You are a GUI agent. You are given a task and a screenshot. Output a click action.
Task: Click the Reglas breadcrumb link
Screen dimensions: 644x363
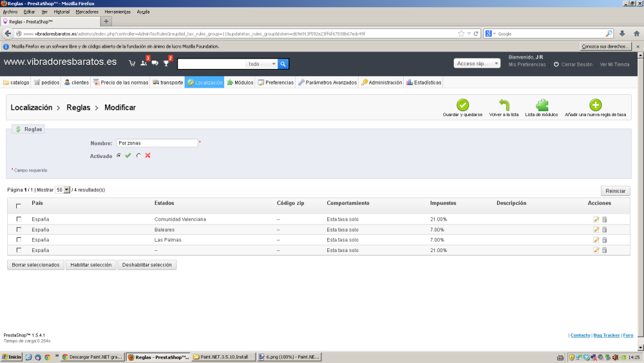click(79, 108)
